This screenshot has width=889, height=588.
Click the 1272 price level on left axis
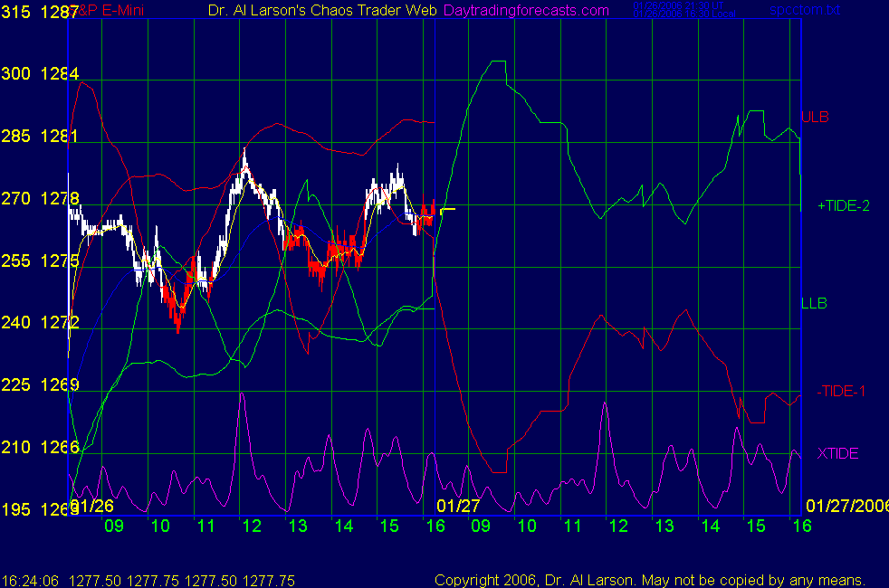(x=60, y=322)
